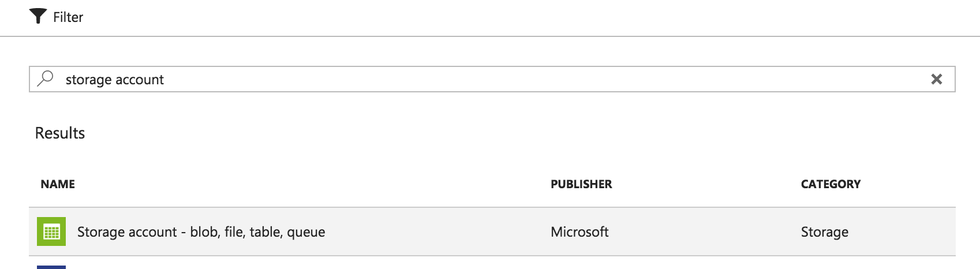Select the Results heading text

60,133
